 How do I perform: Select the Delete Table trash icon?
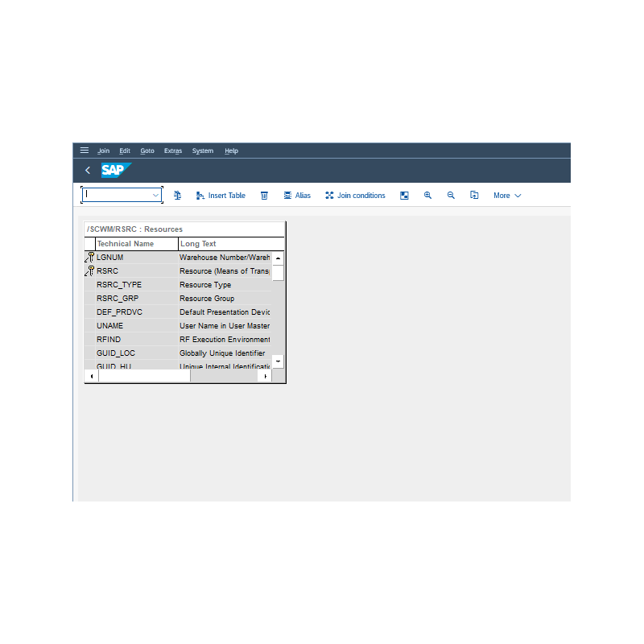264,195
